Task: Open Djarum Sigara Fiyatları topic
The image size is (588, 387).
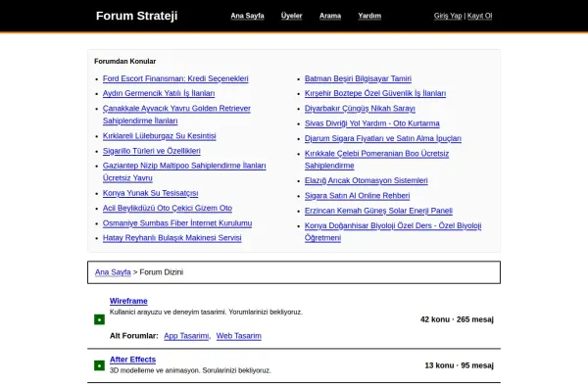Action: [383, 138]
